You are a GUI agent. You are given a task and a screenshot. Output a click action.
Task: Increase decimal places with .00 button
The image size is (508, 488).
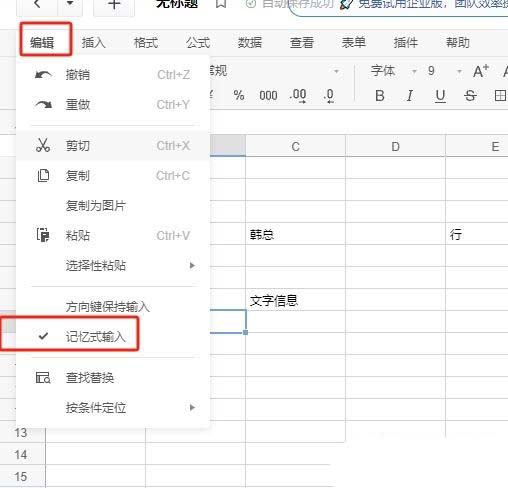click(x=298, y=96)
